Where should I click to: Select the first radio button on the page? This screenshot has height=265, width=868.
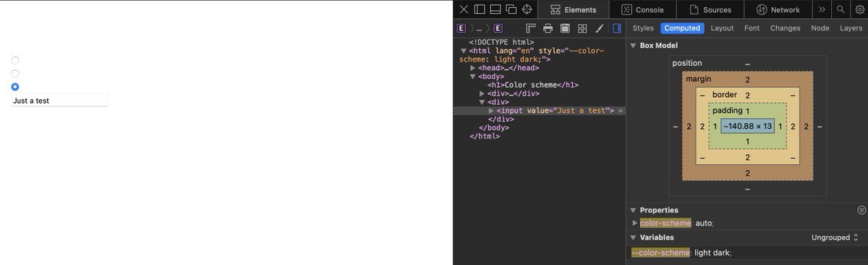tap(15, 61)
